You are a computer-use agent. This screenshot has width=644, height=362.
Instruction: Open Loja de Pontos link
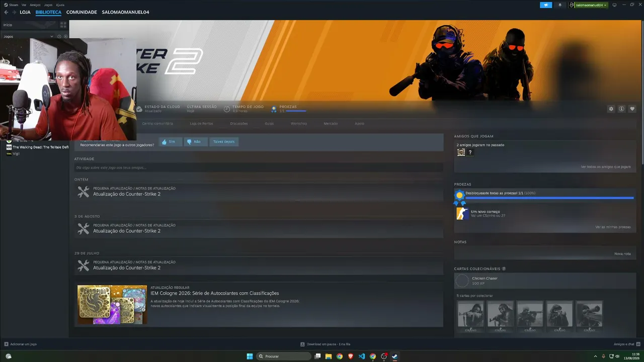pyautogui.click(x=201, y=123)
